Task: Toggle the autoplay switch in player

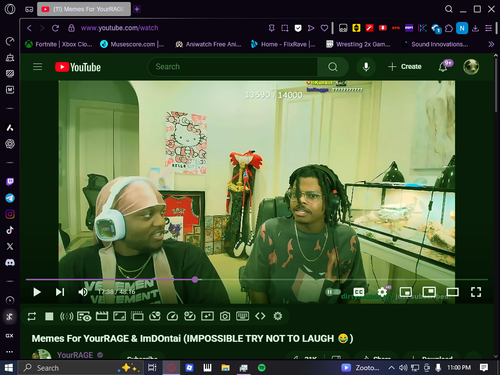Action: (x=333, y=292)
